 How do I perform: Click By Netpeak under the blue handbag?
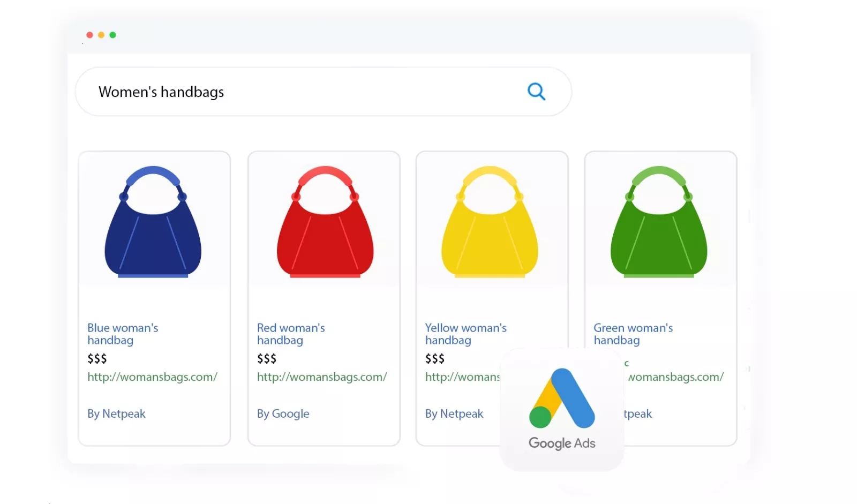tap(116, 413)
